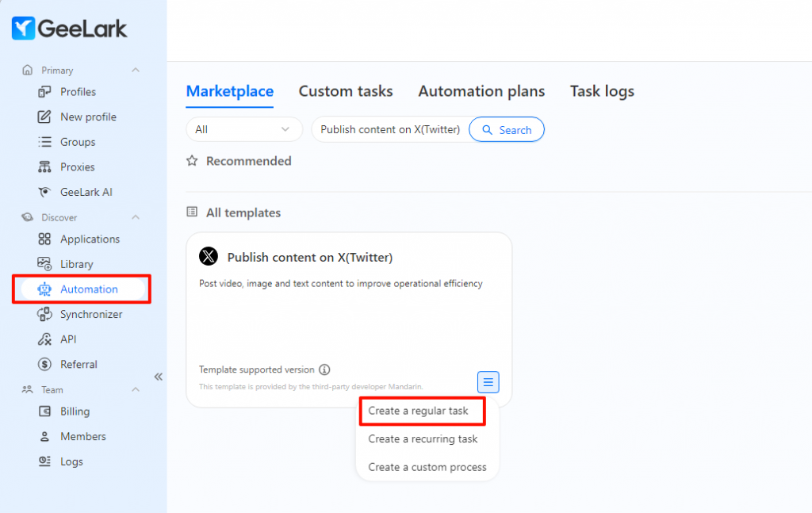812x513 pixels.
Task: Open the Proxies network icon
Action: point(44,167)
